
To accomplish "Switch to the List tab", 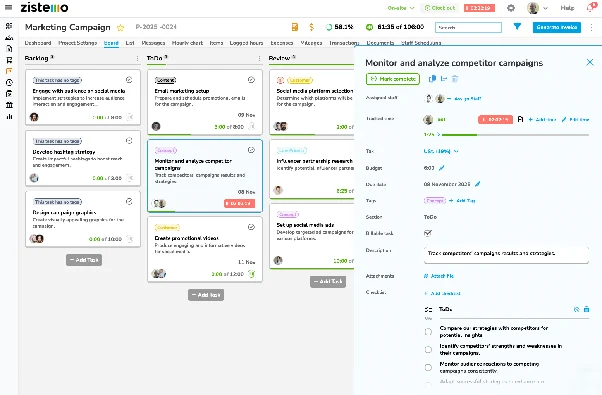I will click(130, 43).
